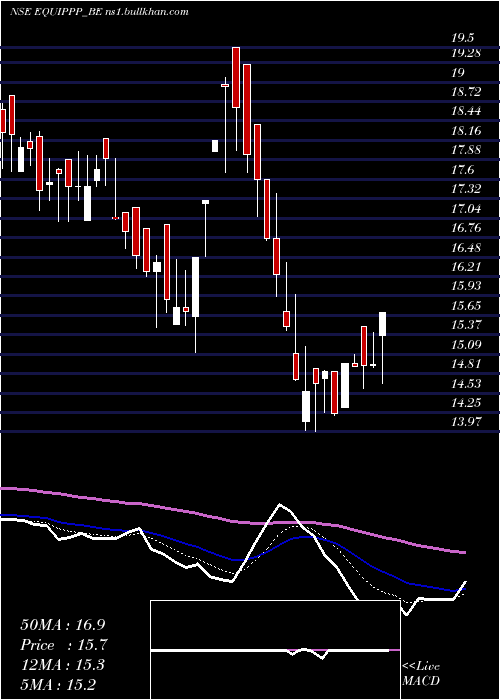Click the '12MA : 15.3' legend text
The width and height of the screenshot is (500, 700).
pos(63,664)
